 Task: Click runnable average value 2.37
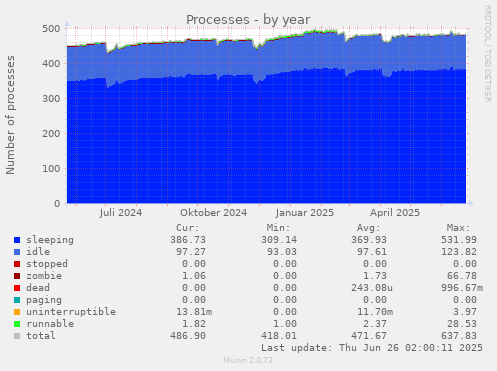point(375,324)
